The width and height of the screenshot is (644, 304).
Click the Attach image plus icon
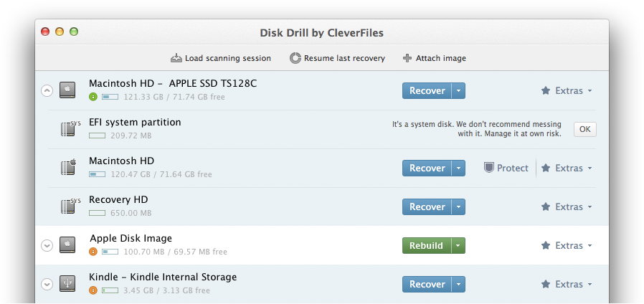(407, 58)
